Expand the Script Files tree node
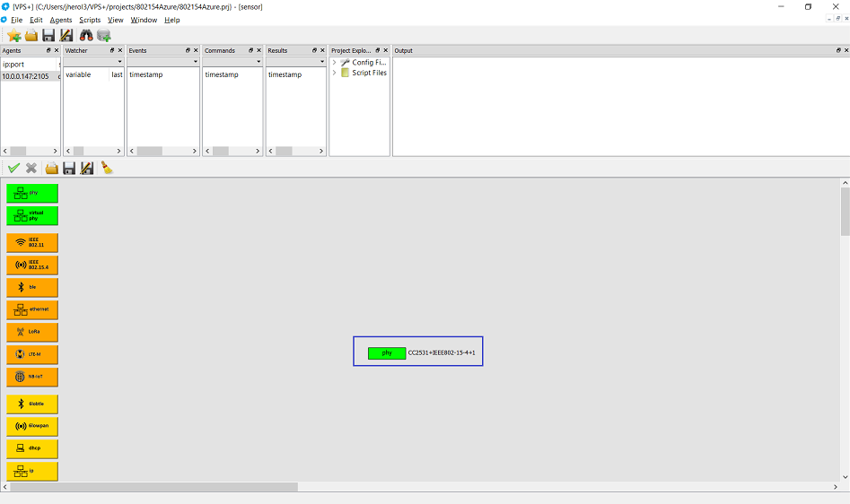The image size is (850, 504). (335, 73)
